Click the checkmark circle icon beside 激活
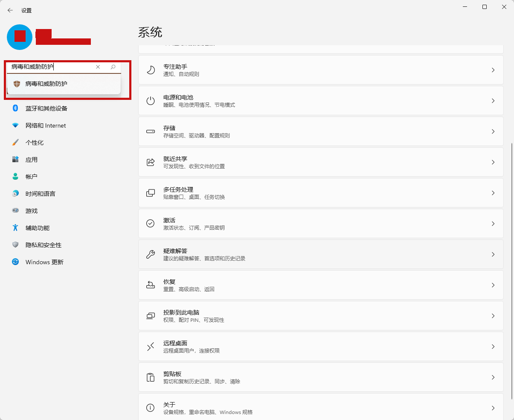Screen dimensions: 514x420 [151, 224]
